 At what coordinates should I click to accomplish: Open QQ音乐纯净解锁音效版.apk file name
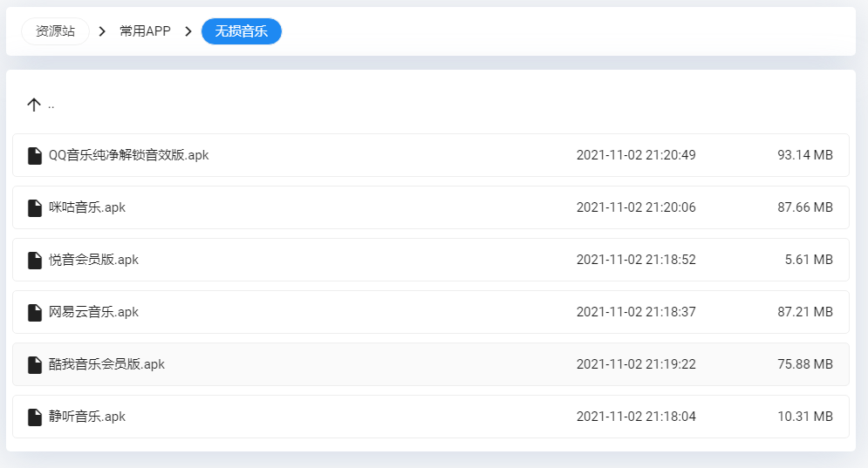(128, 155)
